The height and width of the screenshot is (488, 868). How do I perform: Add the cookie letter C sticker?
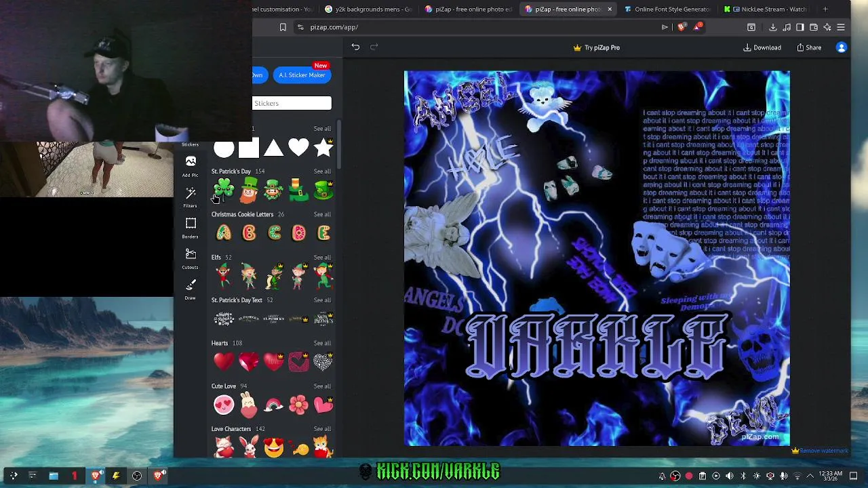pos(274,233)
